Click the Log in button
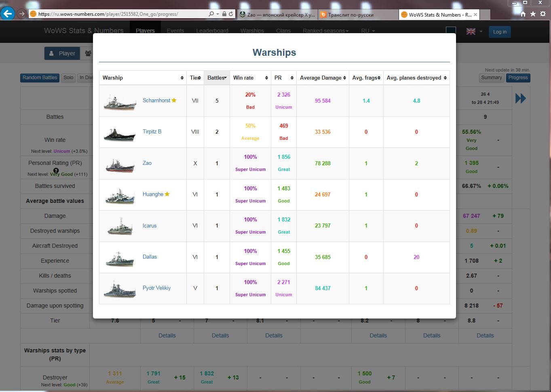 click(x=500, y=32)
